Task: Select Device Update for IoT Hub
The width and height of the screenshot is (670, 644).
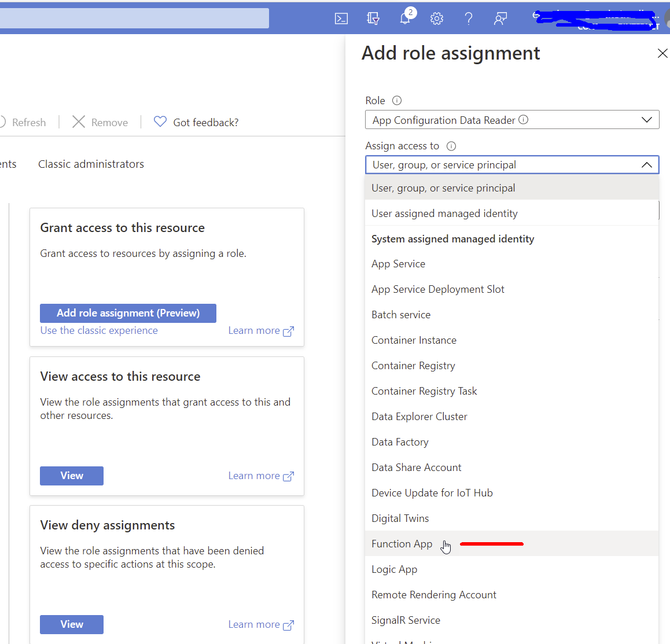Action: coord(511,493)
